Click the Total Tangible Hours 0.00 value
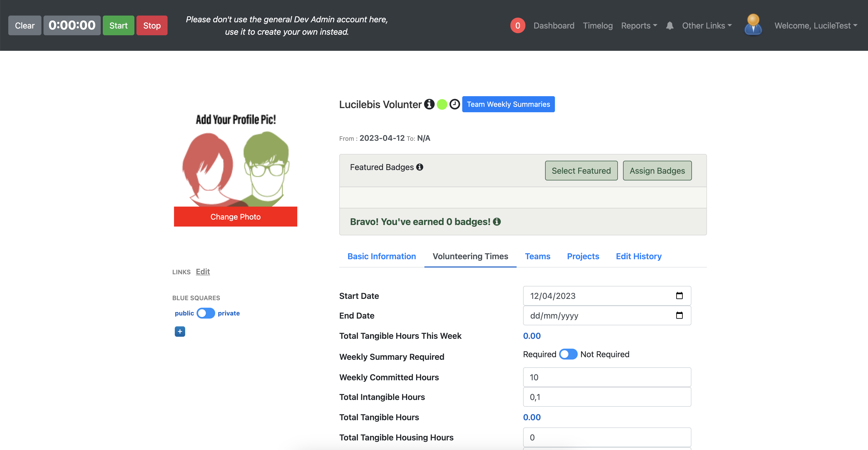 pos(532,417)
